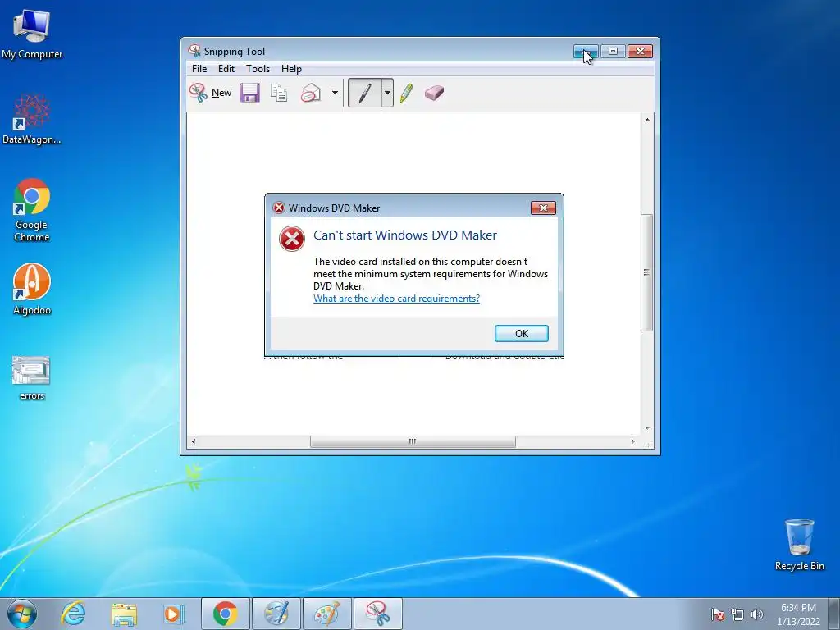Open 'What are the video card requirements?' link

click(x=396, y=299)
